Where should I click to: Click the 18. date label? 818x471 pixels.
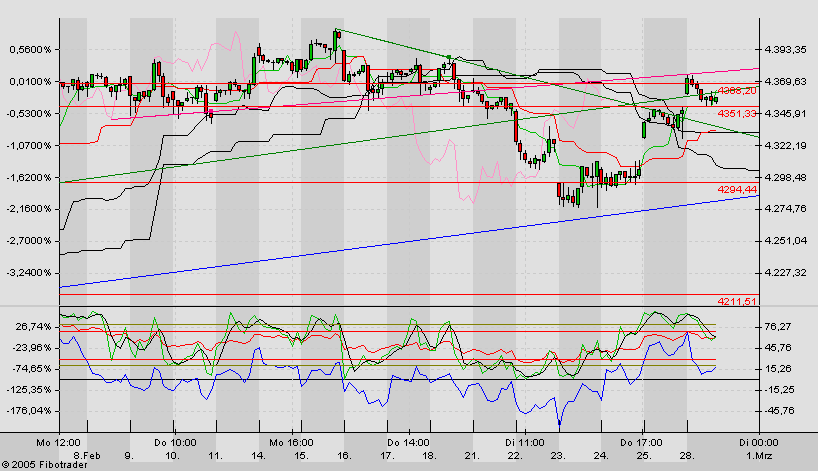click(429, 455)
